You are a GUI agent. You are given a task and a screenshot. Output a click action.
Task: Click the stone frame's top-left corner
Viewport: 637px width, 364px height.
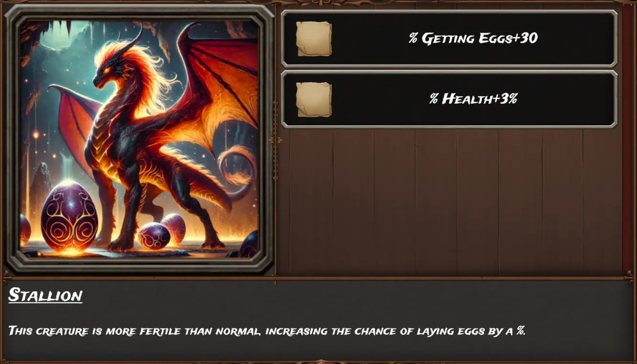(14, 14)
